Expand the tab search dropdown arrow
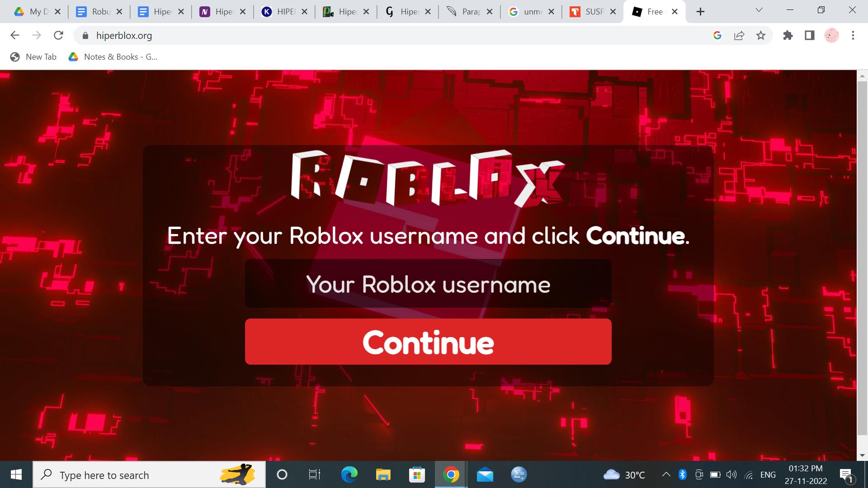Screen dimensions: 868x488 pyautogui.click(x=759, y=10)
